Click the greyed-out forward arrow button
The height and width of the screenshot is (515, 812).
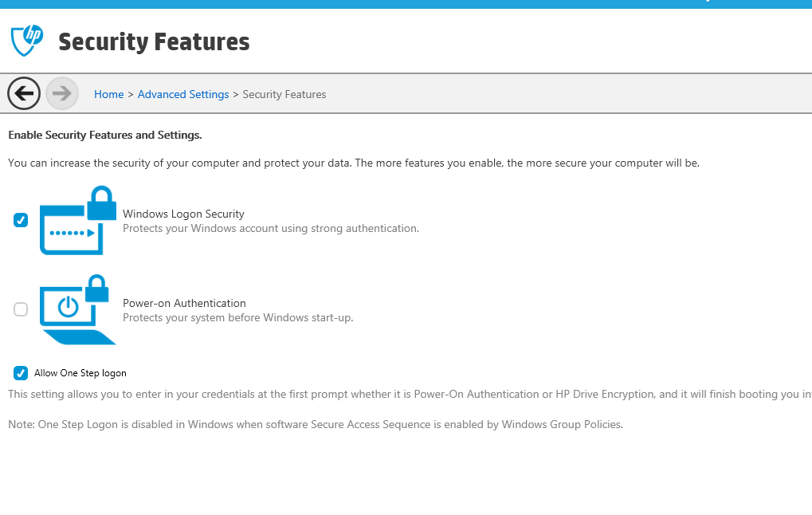[62, 94]
